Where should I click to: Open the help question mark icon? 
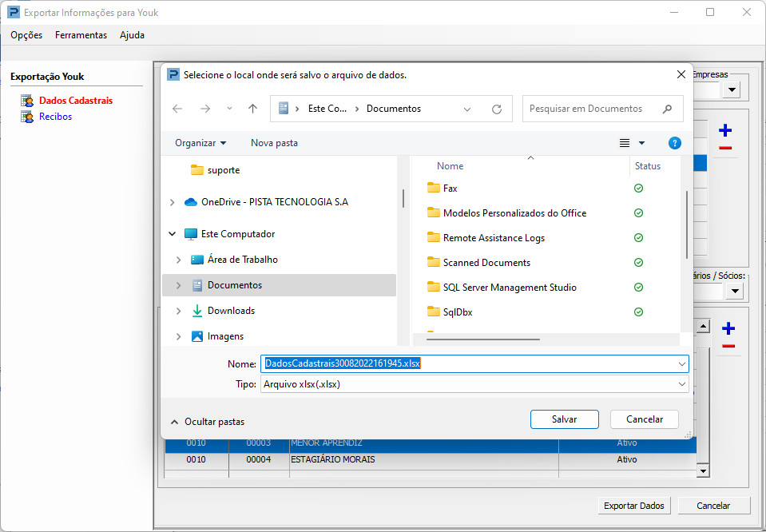(674, 143)
